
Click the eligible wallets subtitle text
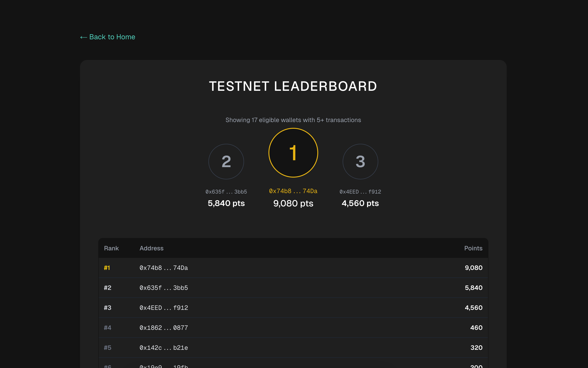coord(293,120)
